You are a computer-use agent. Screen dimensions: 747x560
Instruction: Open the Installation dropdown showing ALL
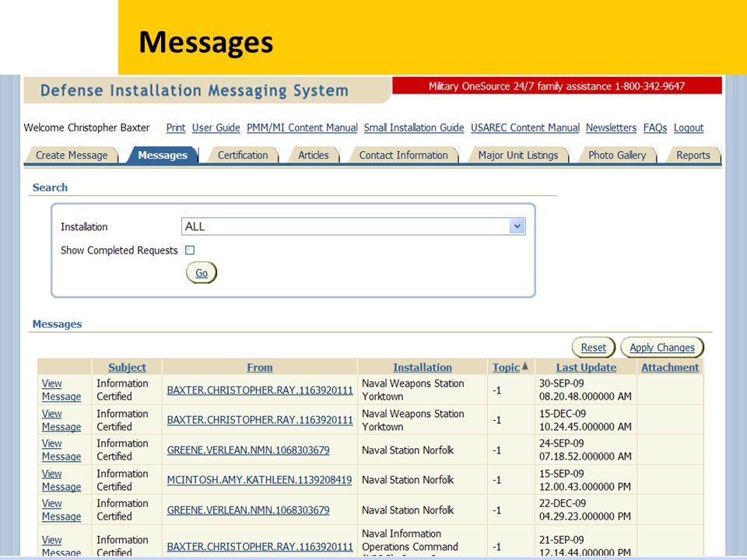[x=353, y=226]
